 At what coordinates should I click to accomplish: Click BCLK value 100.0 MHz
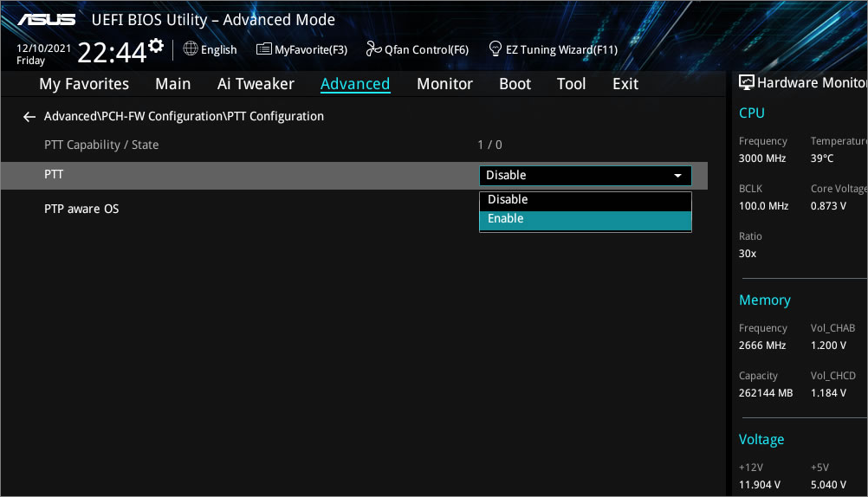[763, 206]
